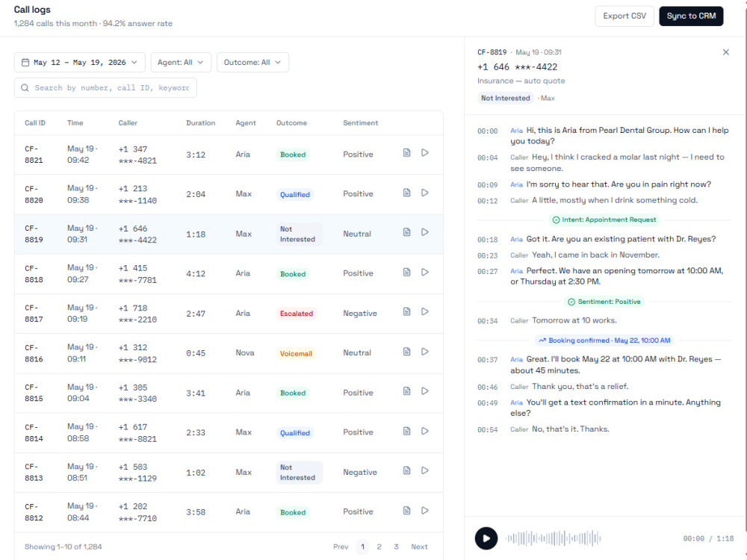Screen dimensions: 747x560
Task: Open transcript for call CF-8816
Action: [406, 352]
